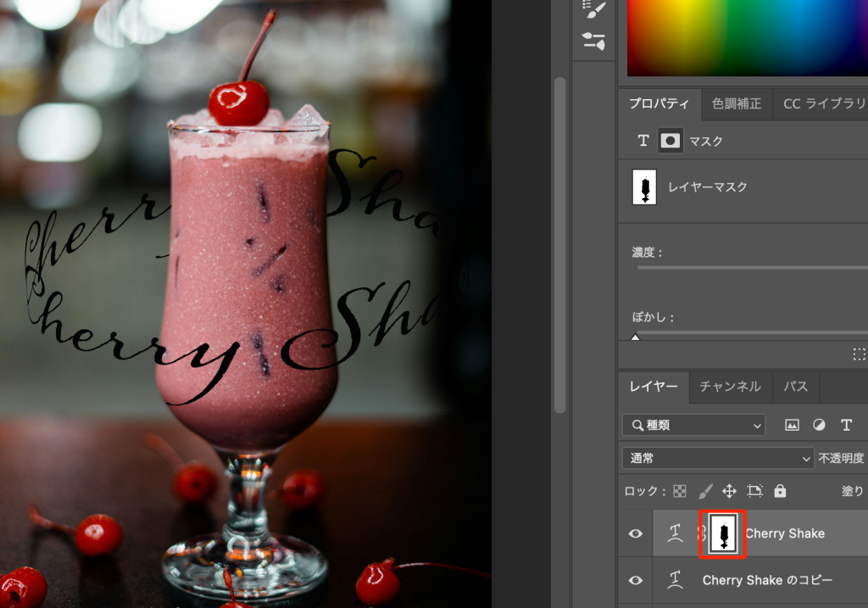The width and height of the screenshot is (868, 608).
Task: Hide the Cherry Shake layer
Action: 636,533
